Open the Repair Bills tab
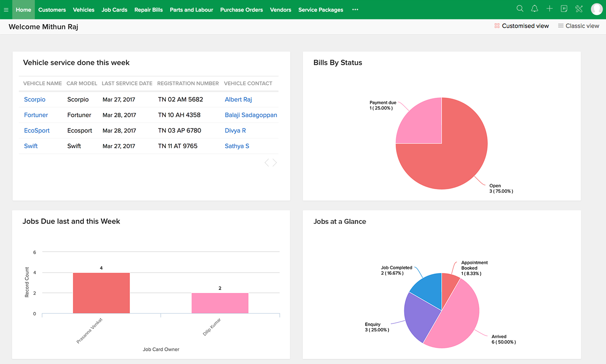This screenshot has width=606, height=364. pos(149,10)
